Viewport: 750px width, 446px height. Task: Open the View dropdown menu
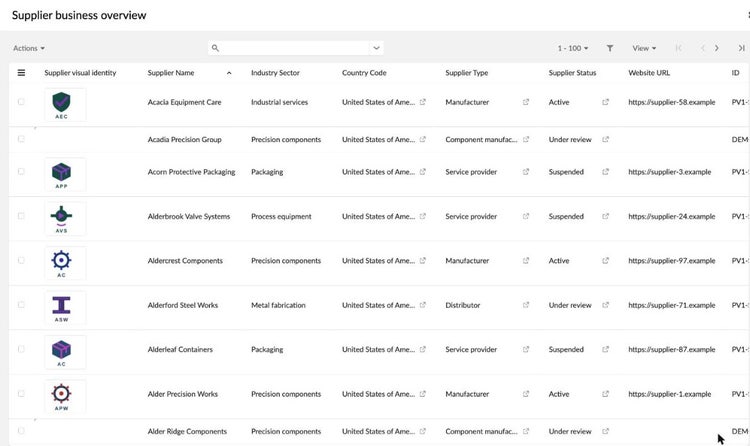click(x=644, y=48)
